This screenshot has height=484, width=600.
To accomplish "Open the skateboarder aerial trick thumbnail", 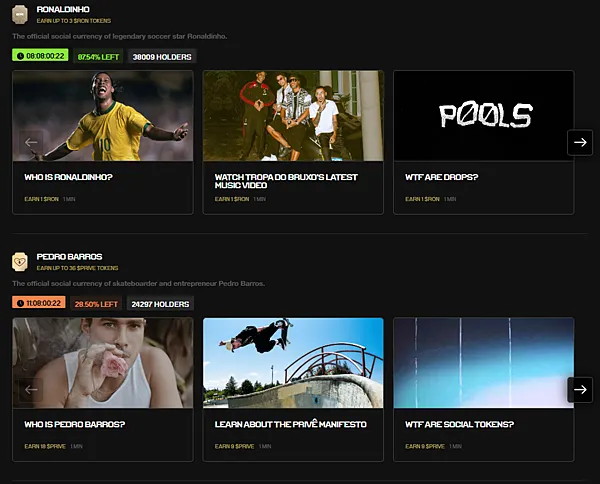I will click(x=293, y=363).
